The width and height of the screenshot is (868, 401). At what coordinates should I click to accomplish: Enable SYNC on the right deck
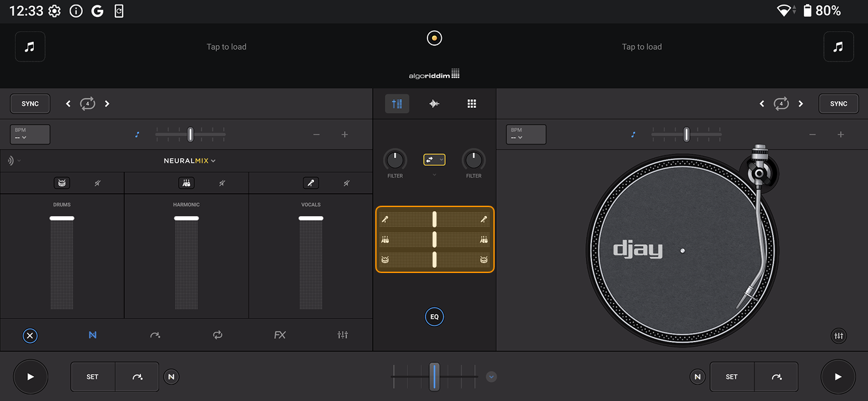(839, 103)
